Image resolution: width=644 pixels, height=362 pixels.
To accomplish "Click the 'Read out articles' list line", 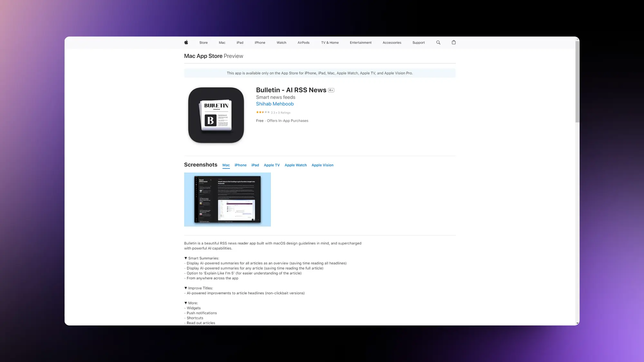I will pos(200,323).
